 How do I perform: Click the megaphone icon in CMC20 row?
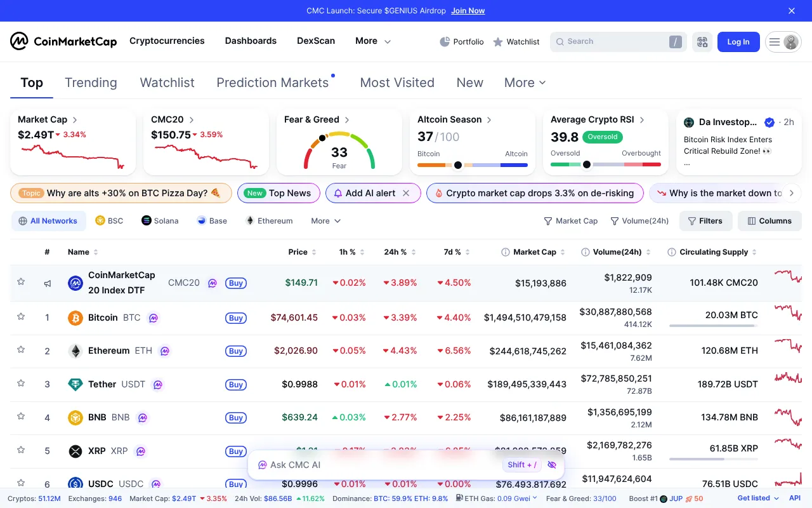(x=48, y=283)
